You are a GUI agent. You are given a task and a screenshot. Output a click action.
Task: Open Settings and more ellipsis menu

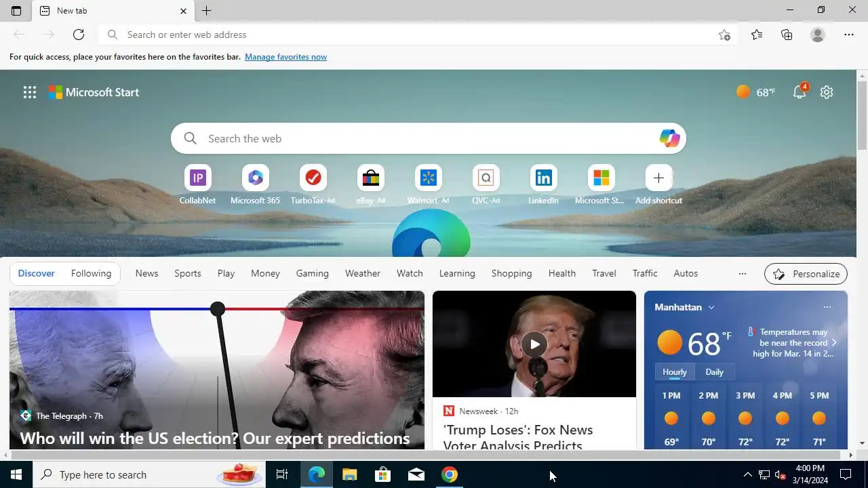point(849,35)
